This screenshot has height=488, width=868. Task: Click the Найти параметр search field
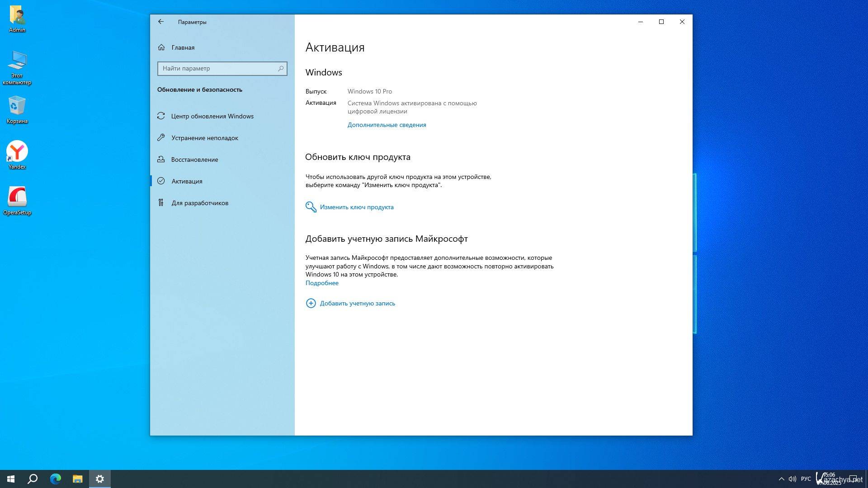[x=217, y=69]
